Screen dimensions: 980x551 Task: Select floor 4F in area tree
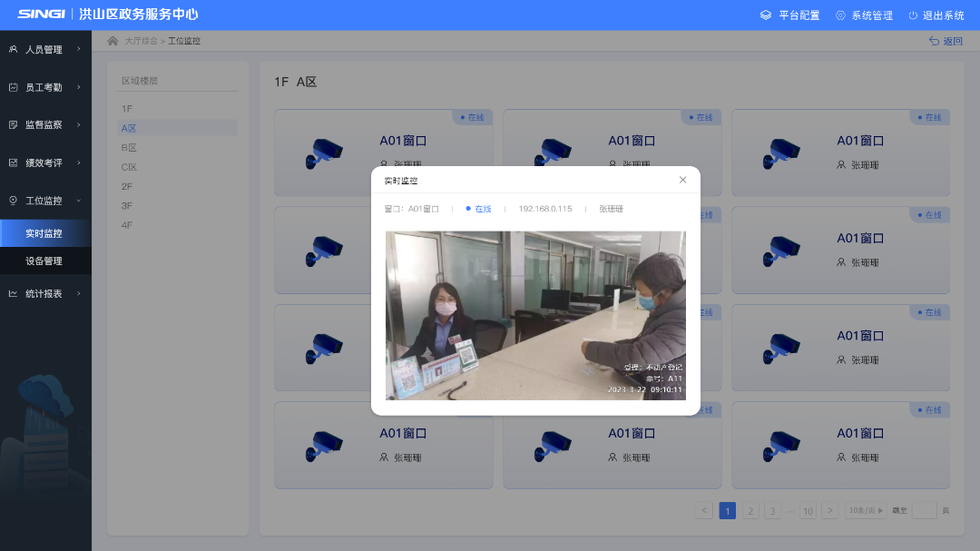(x=127, y=225)
